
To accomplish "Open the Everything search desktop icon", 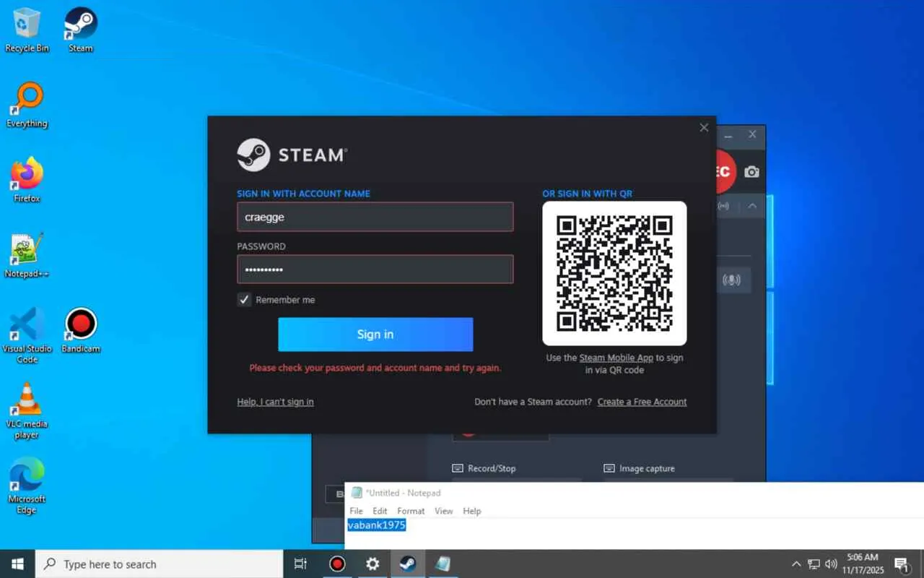I will [27, 105].
